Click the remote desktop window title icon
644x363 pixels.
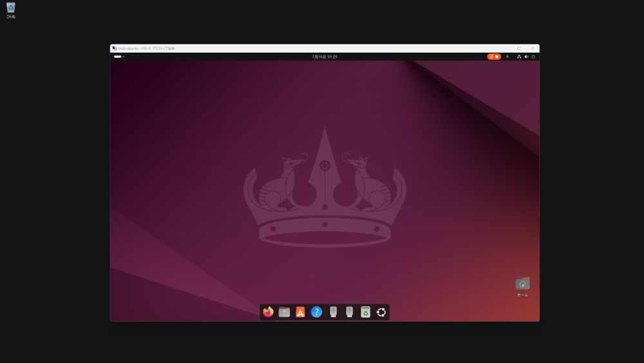(x=114, y=48)
